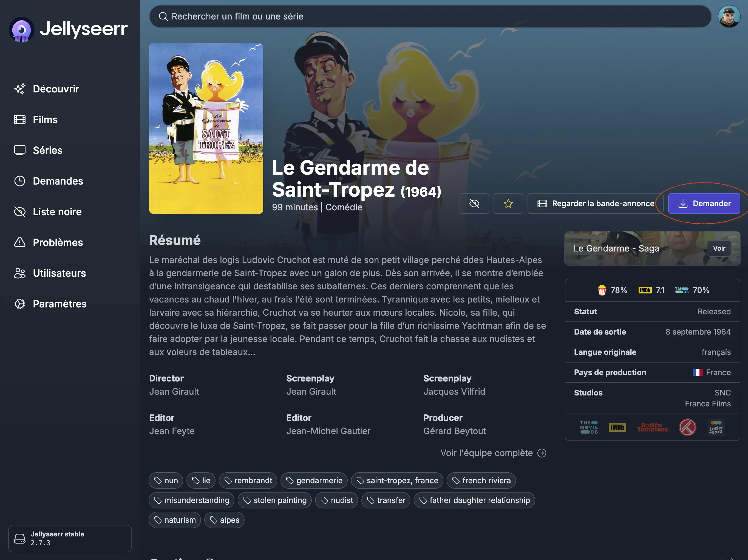Open The Movie DB link icon
Image resolution: width=748 pixels, height=560 pixels.
coord(589,428)
